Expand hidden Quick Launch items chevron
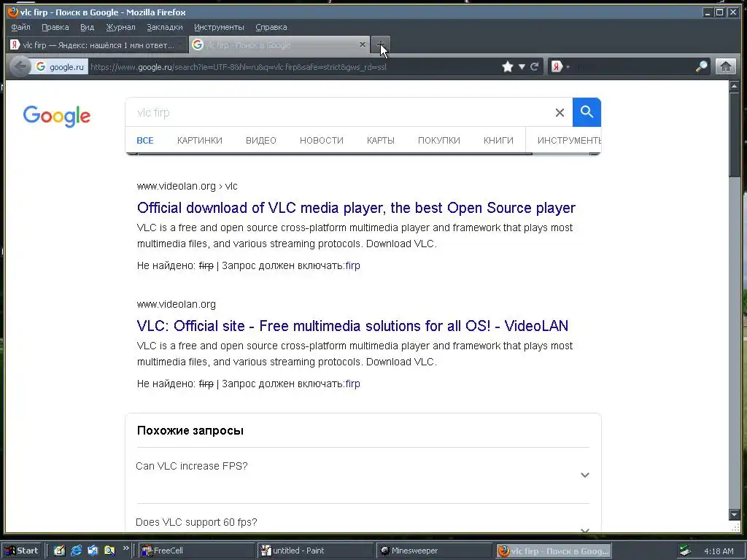Screen dimensions: 747x560 125,548
